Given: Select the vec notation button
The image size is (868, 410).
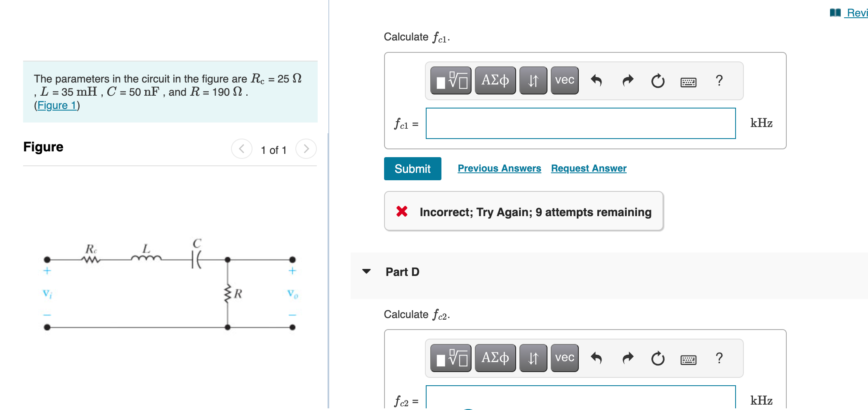Looking at the screenshot, I should 564,80.
